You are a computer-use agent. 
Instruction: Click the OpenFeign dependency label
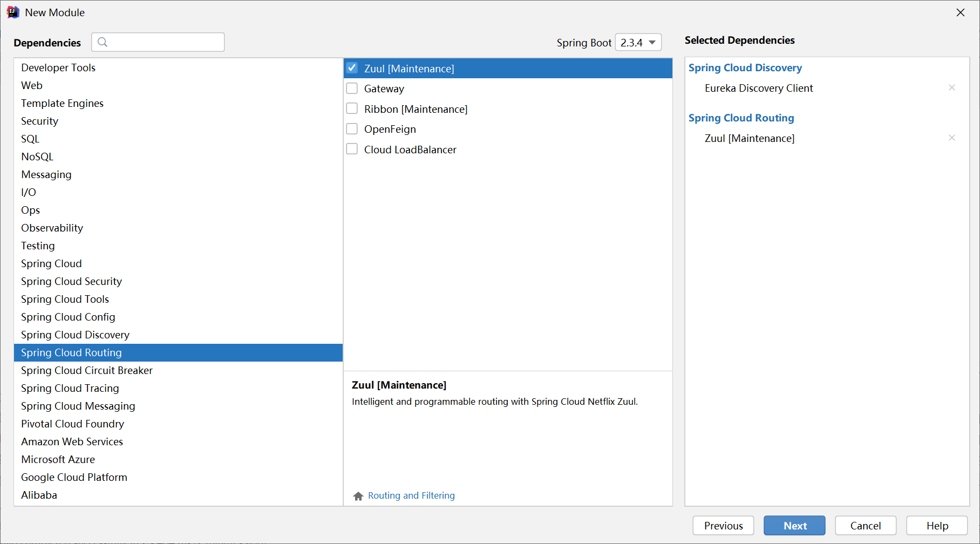click(390, 129)
